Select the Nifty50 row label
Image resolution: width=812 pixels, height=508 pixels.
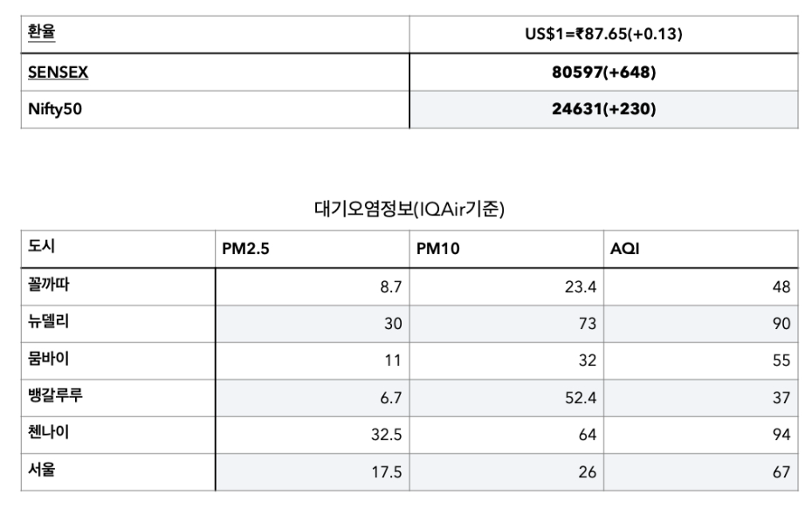tap(55, 110)
